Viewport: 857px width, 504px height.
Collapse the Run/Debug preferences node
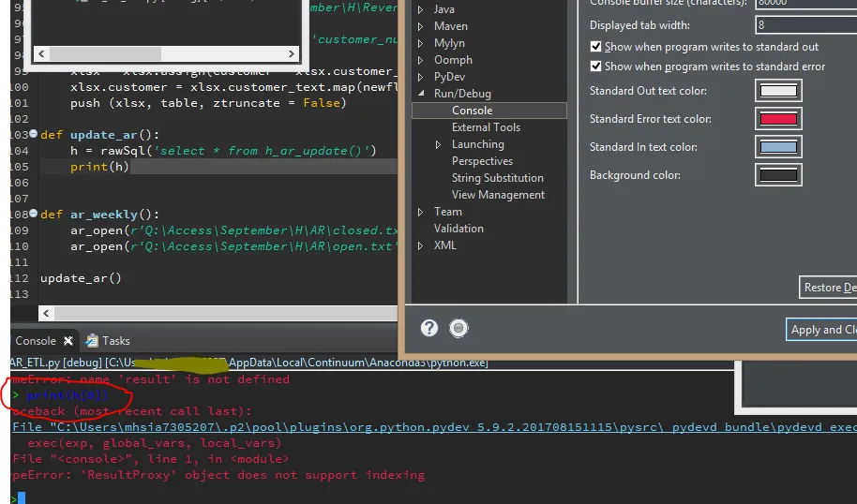coord(421,94)
